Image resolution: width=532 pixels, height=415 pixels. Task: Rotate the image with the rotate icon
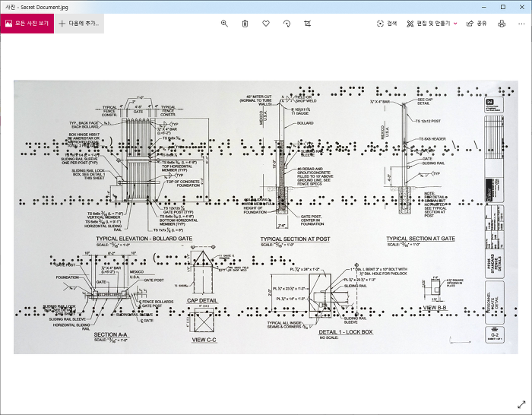point(287,24)
